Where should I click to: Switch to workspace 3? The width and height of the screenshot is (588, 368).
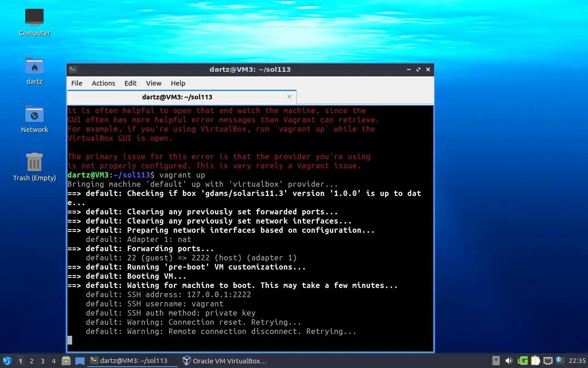tap(43, 361)
